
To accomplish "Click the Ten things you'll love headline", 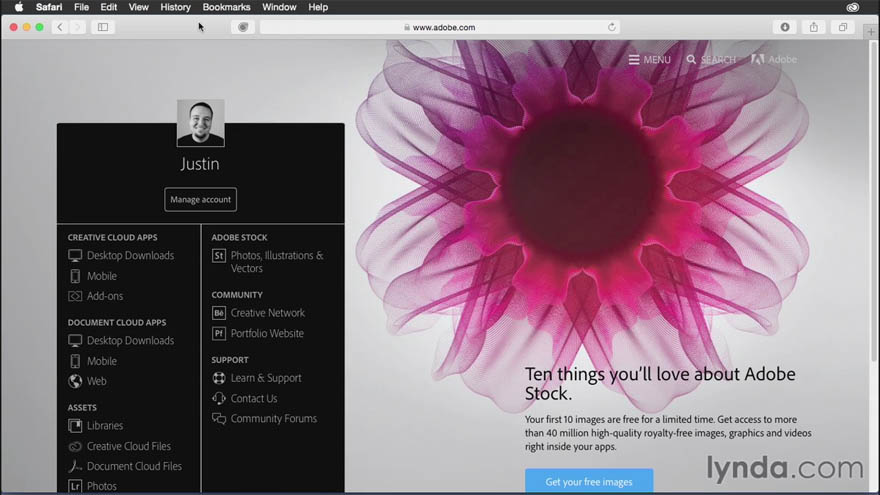I will click(660, 383).
